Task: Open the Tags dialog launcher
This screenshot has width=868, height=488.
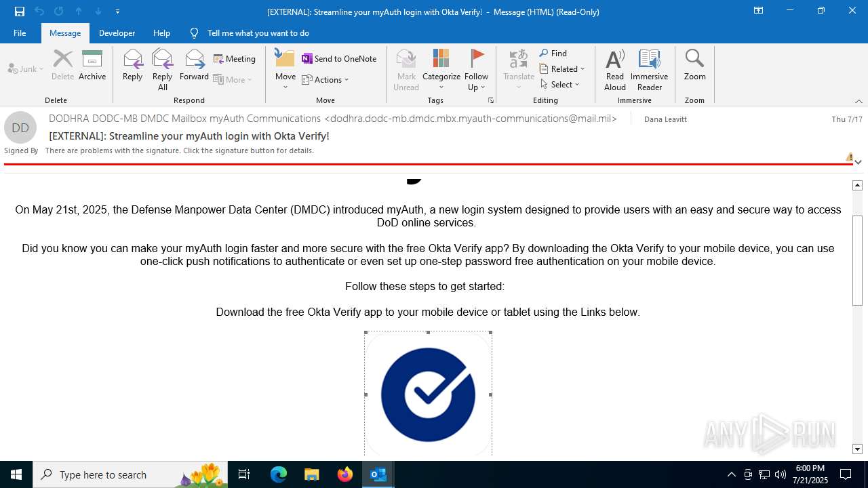Action: pyautogui.click(x=491, y=100)
